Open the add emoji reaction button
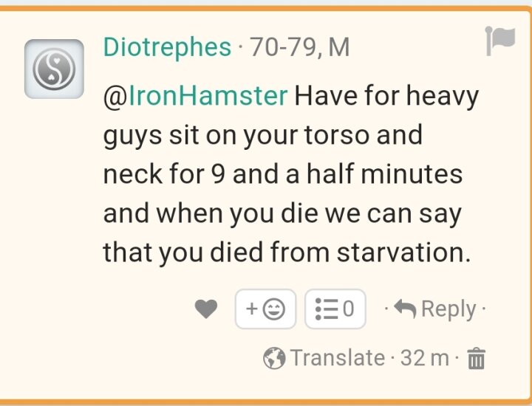Viewport: 532px width, 406px height. (x=266, y=309)
